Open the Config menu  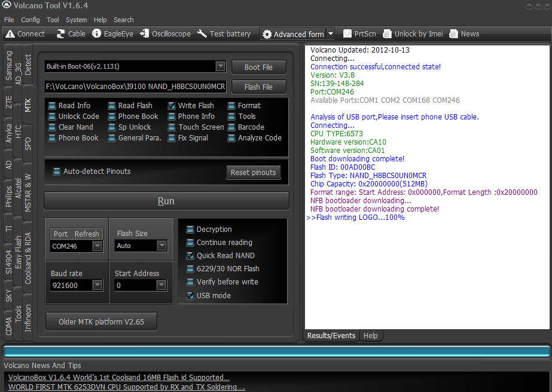[x=31, y=20]
